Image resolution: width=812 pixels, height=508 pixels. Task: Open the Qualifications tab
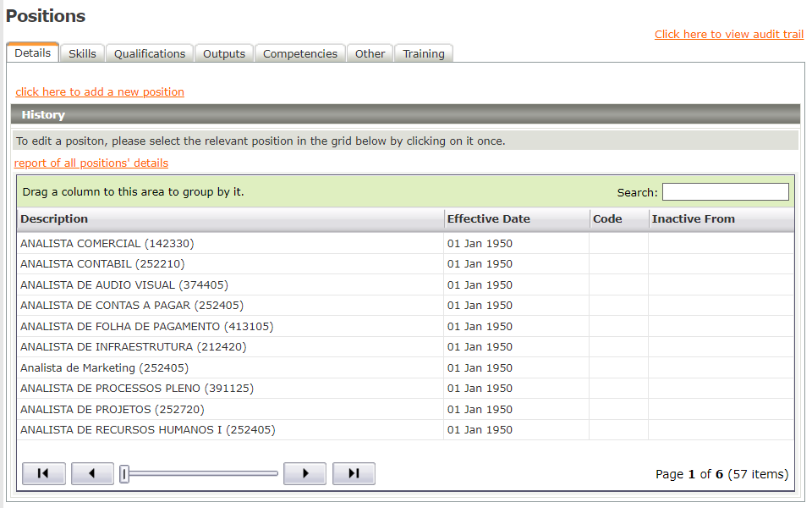[150, 53]
